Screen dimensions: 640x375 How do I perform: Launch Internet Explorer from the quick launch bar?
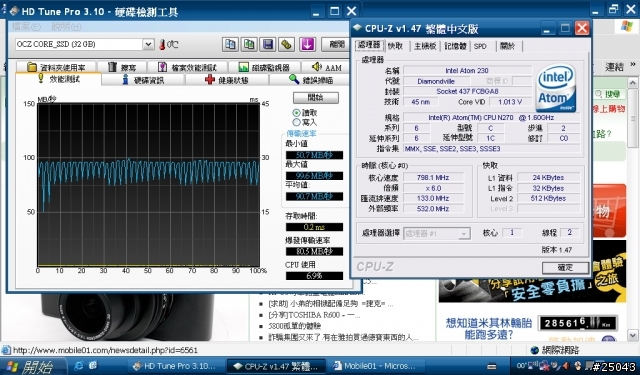point(78,366)
